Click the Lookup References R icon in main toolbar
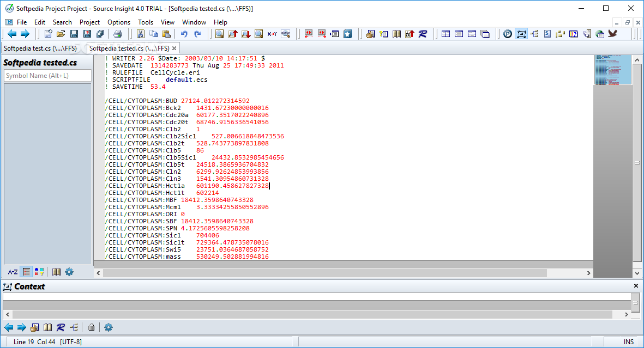This screenshot has height=348, width=644. pos(423,34)
